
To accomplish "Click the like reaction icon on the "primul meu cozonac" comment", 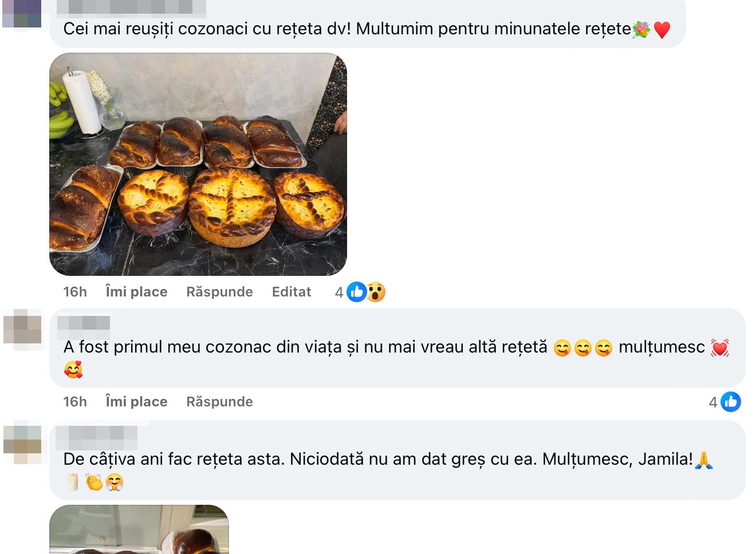I will tap(731, 402).
